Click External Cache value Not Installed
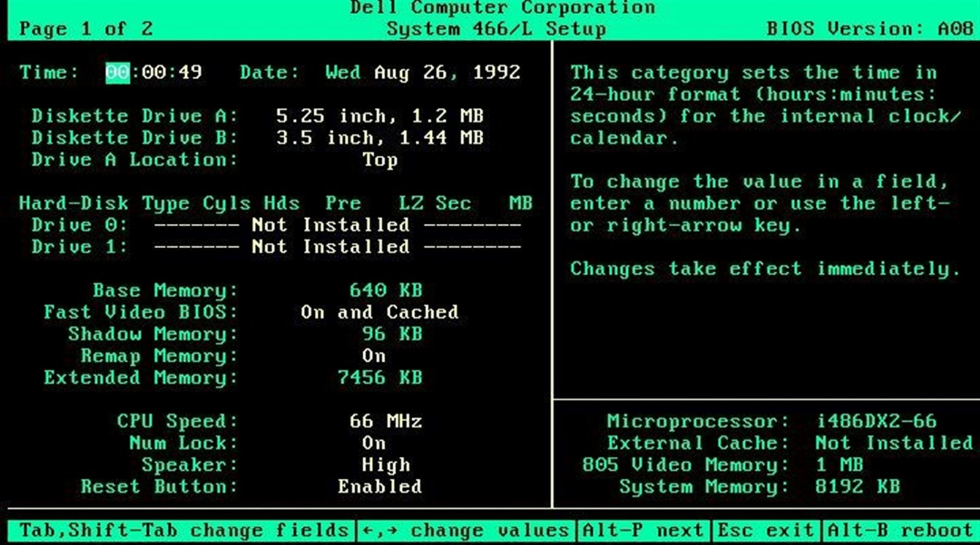This screenshot has height=545, width=980. (894, 443)
